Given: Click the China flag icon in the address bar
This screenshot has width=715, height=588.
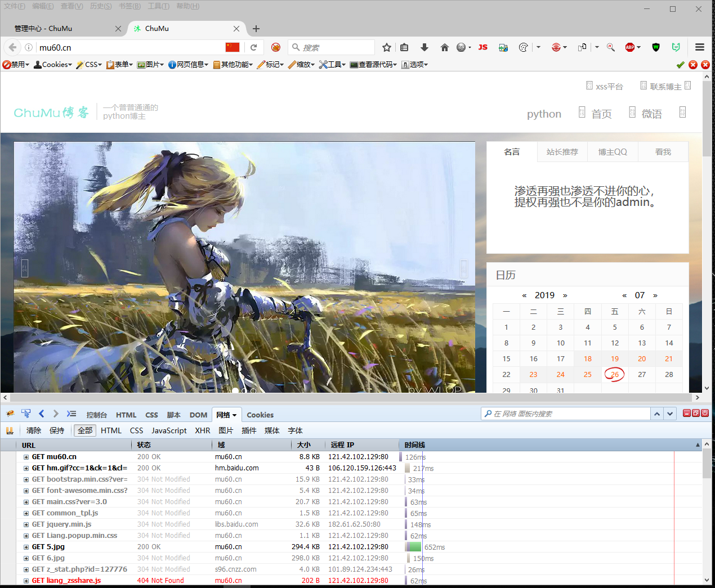Looking at the screenshot, I should pyautogui.click(x=233, y=47).
